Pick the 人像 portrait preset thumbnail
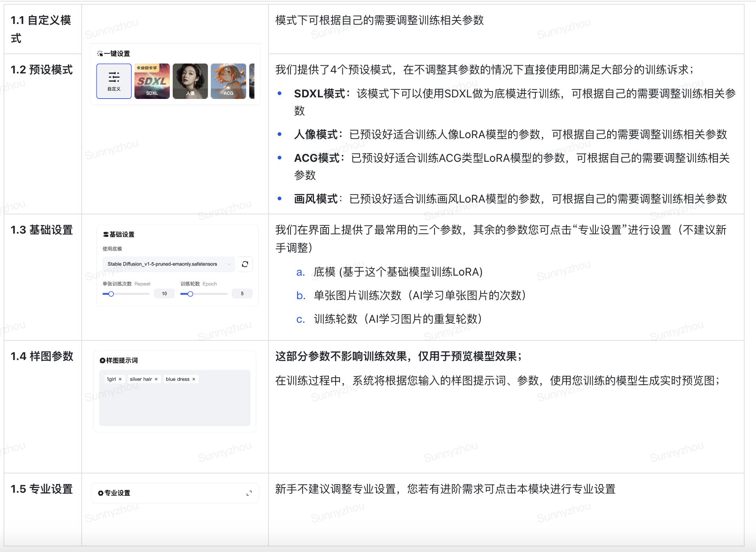Screen dimensions: 756x552 (190, 81)
